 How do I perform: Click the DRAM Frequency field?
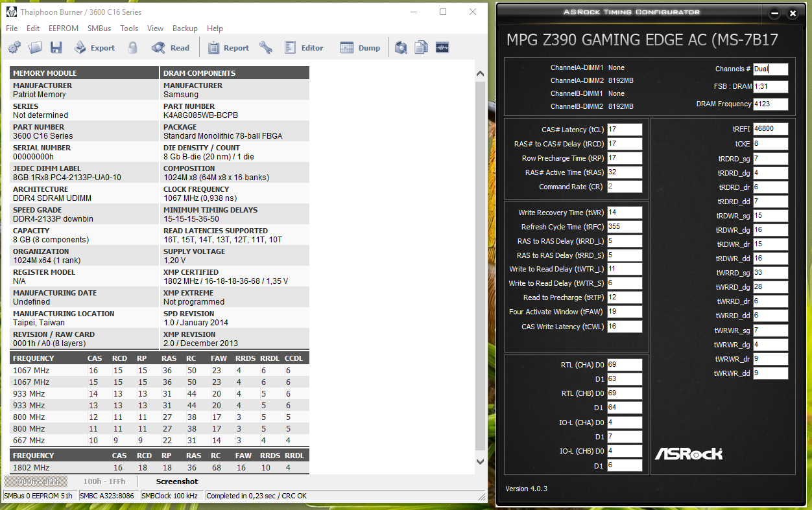[x=770, y=104]
